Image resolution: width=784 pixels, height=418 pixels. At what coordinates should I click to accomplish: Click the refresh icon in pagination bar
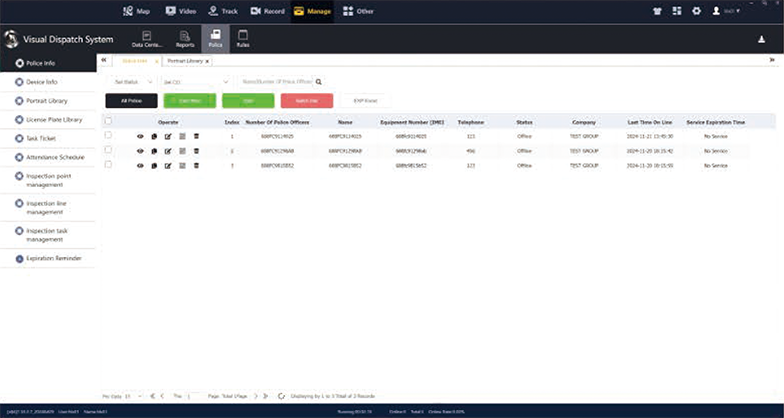coord(282,396)
